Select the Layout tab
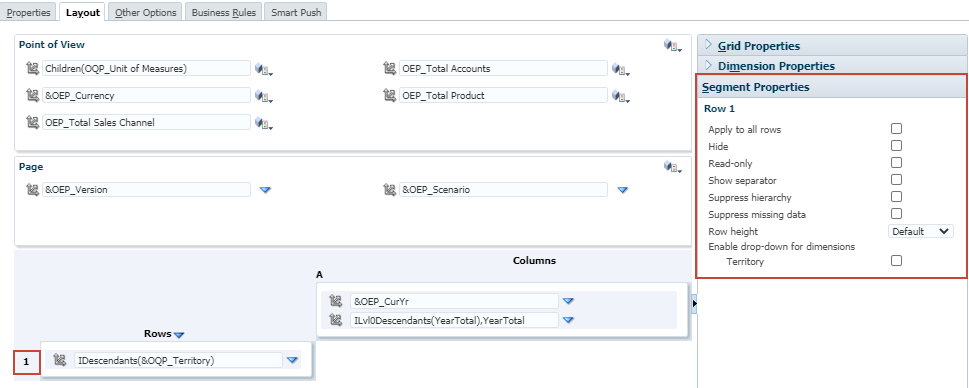The height and width of the screenshot is (388, 969). pyautogui.click(x=83, y=12)
